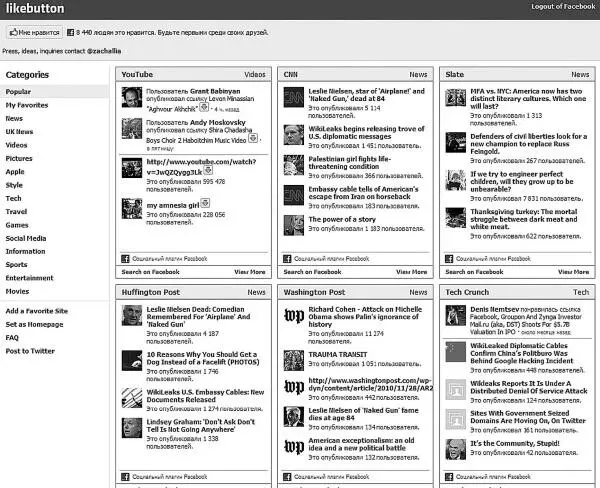The height and width of the screenshot is (488, 600).
Task: Open the Social Media category
Action: coord(26,238)
